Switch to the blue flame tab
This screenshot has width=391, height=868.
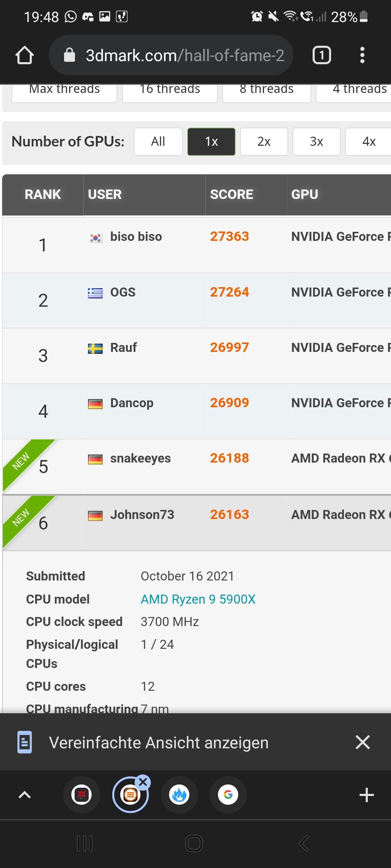[x=179, y=795]
